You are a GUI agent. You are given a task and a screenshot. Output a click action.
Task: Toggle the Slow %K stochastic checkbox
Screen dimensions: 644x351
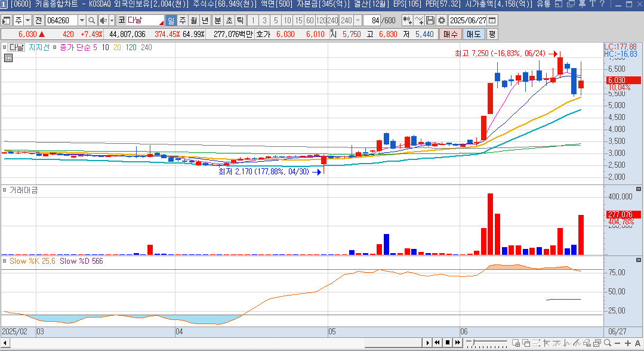click(5, 261)
